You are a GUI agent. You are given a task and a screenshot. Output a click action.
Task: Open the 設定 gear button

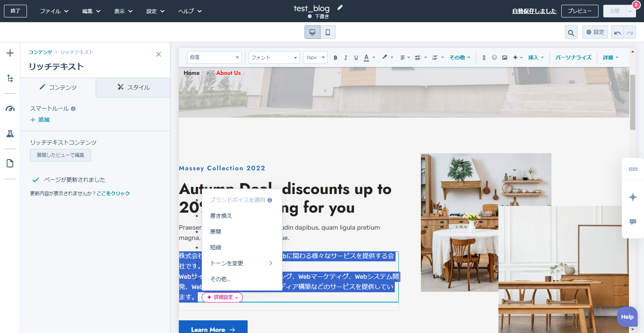point(595,32)
